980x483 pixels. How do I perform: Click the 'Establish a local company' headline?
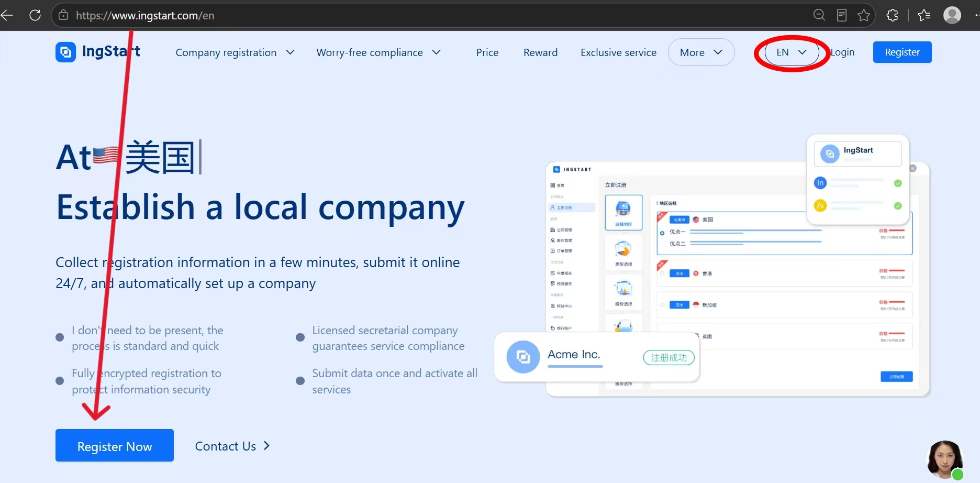click(260, 207)
